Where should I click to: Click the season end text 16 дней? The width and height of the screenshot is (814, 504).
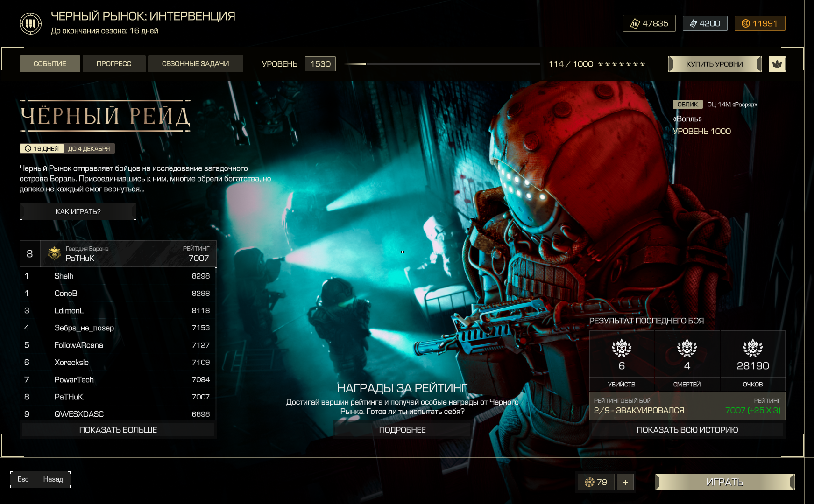pyautogui.click(x=144, y=30)
